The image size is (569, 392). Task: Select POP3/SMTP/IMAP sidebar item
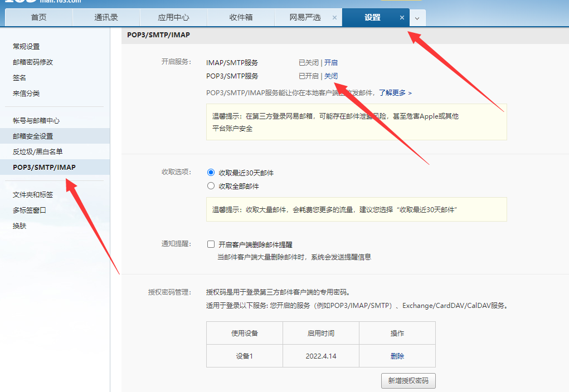55,167
